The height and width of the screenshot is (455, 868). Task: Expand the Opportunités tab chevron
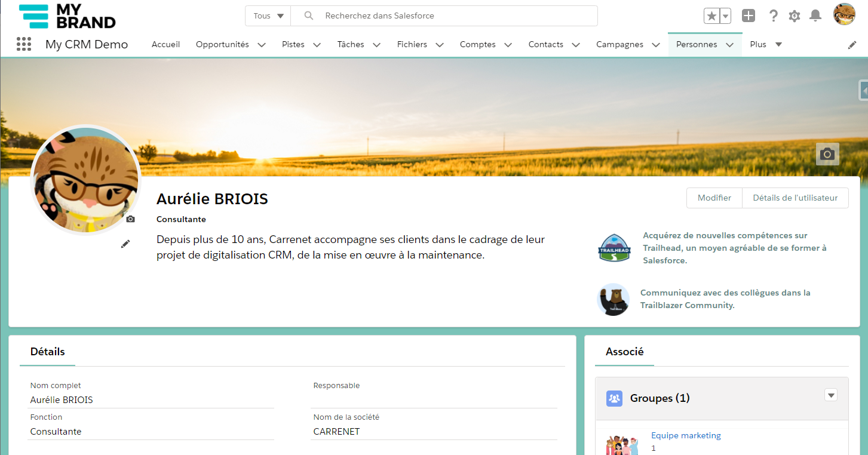262,45
